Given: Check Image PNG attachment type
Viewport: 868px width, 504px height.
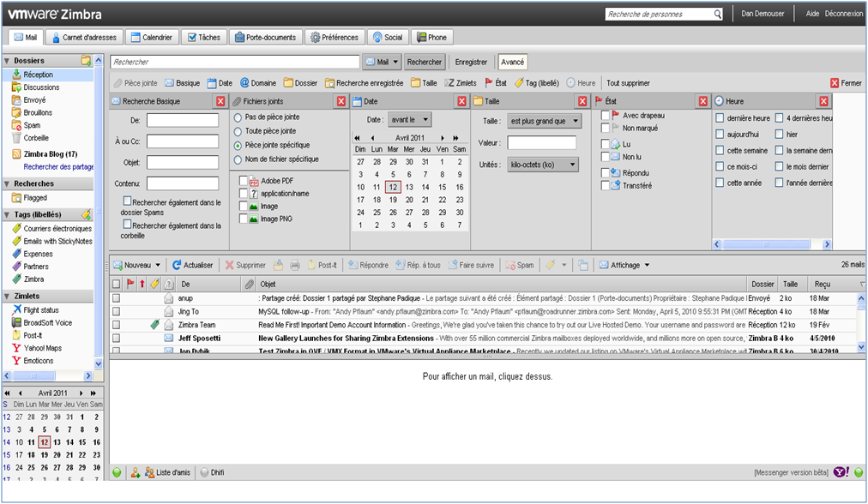Looking at the screenshot, I should coord(243,219).
